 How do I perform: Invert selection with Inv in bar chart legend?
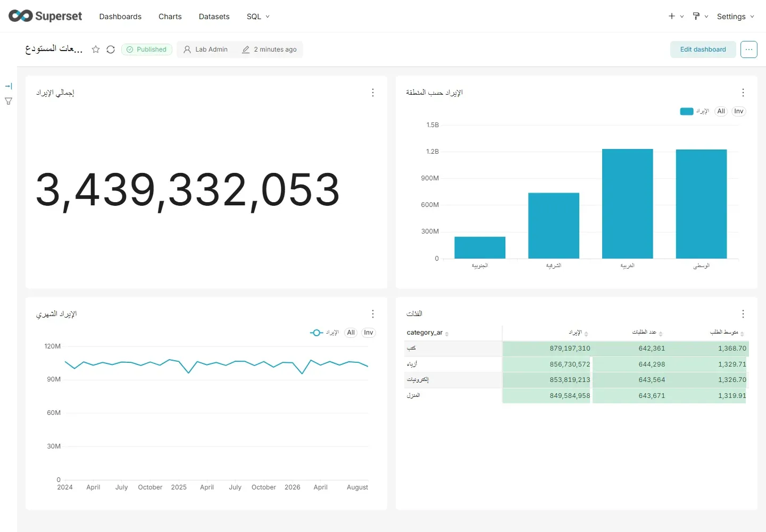pos(739,111)
